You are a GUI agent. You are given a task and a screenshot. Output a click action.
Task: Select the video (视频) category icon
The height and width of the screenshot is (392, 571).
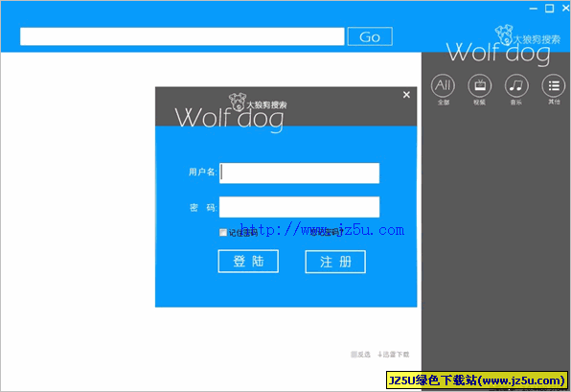coord(480,86)
